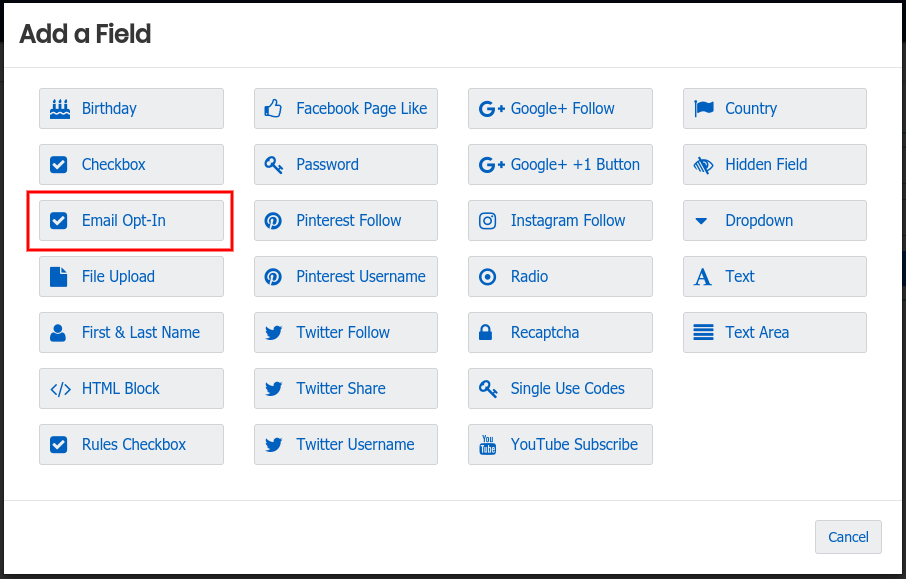906x579 pixels.
Task: Click the Facebook thumbs-up icon
Action: tap(273, 109)
